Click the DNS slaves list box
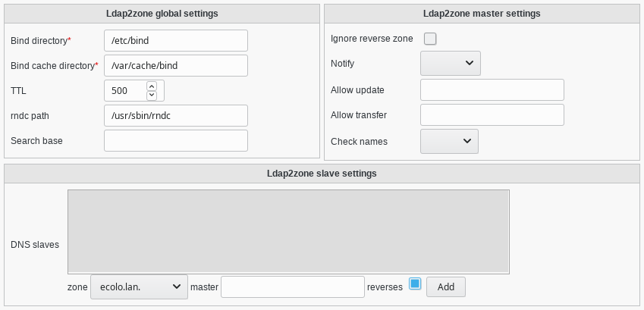The height and width of the screenshot is (310, 644). (288, 232)
